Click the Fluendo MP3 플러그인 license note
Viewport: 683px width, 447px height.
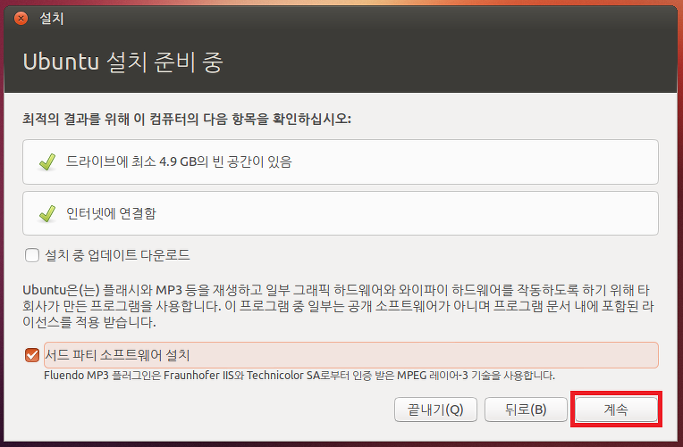click(x=300, y=375)
